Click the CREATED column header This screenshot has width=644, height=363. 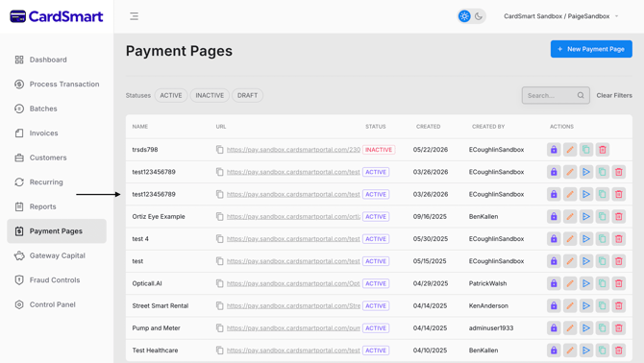(428, 127)
